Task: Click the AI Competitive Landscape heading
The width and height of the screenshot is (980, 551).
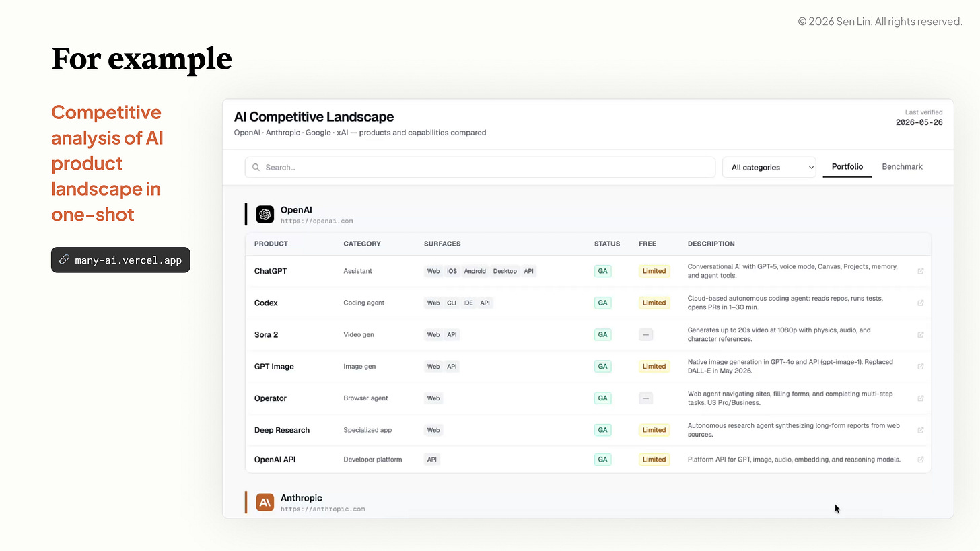Action: [x=314, y=117]
